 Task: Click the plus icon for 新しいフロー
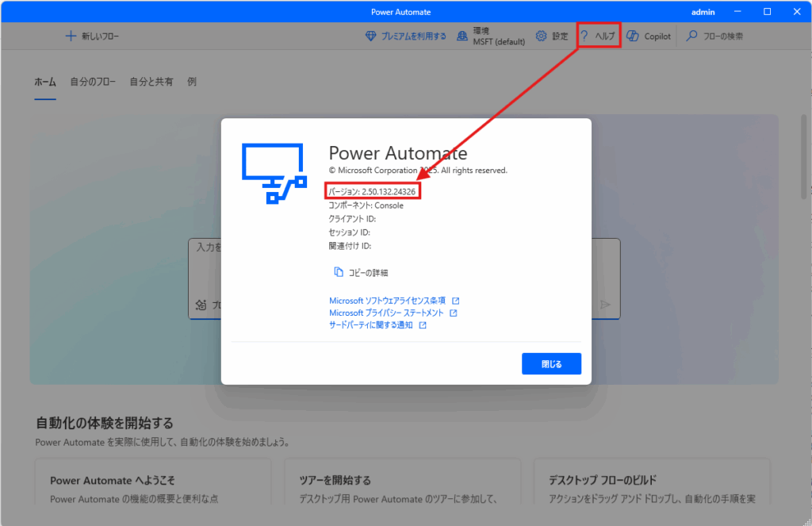click(71, 36)
